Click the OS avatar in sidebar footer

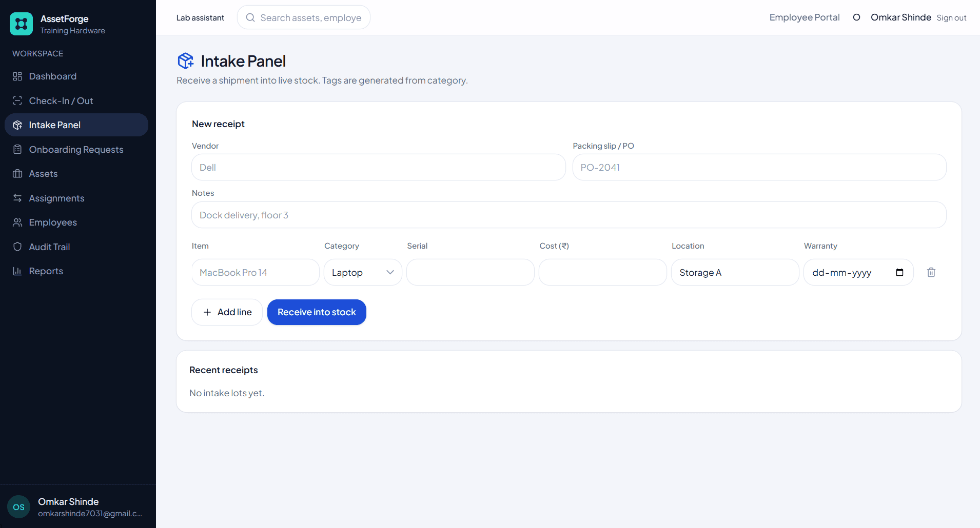coord(19,507)
